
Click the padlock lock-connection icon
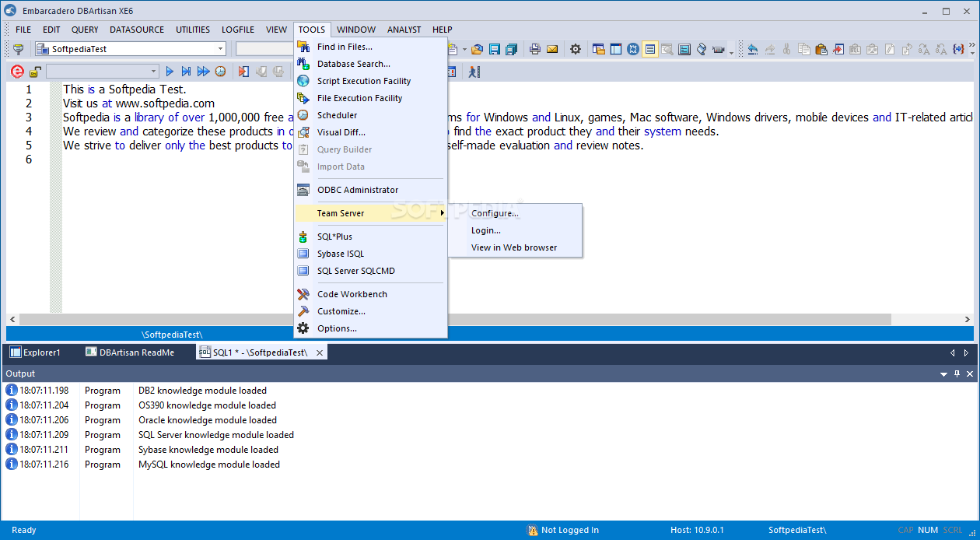click(x=35, y=72)
